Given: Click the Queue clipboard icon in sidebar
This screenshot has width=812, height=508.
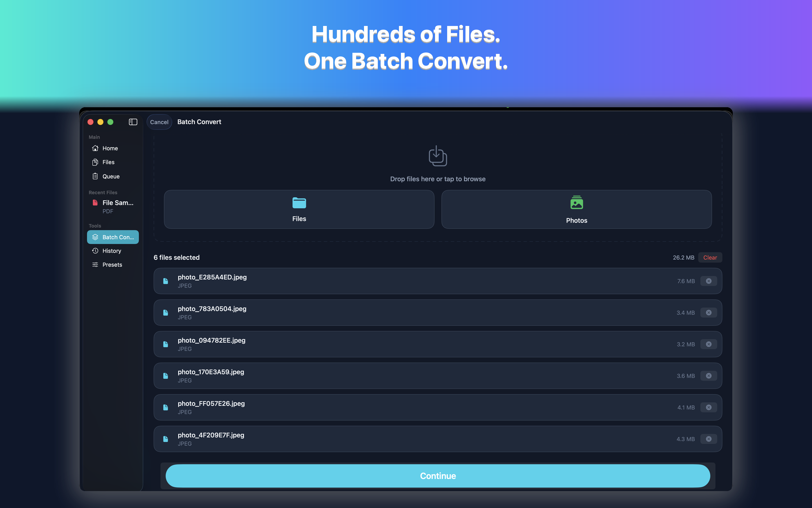Looking at the screenshot, I should click(95, 176).
